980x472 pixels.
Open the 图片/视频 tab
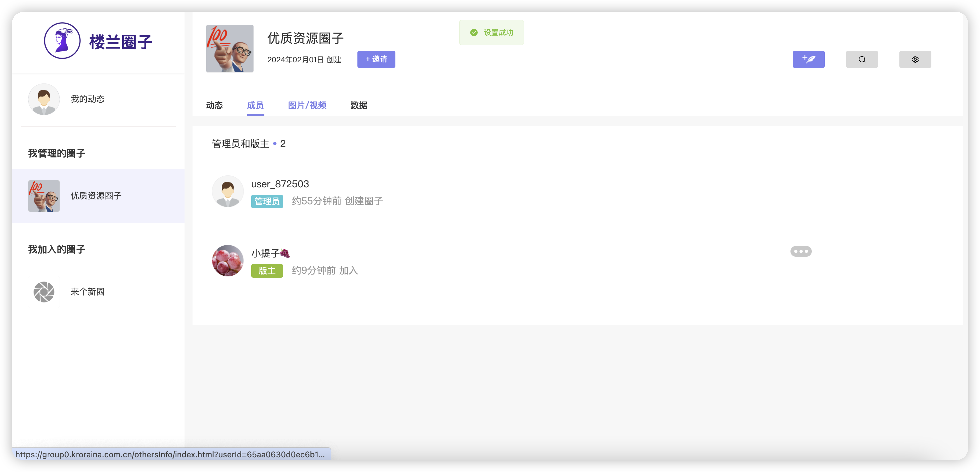(307, 105)
